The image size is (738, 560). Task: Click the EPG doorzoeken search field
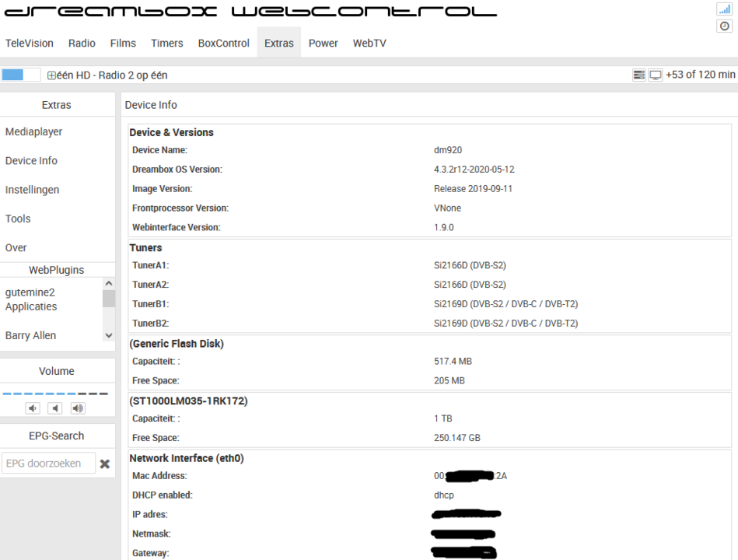tap(48, 464)
